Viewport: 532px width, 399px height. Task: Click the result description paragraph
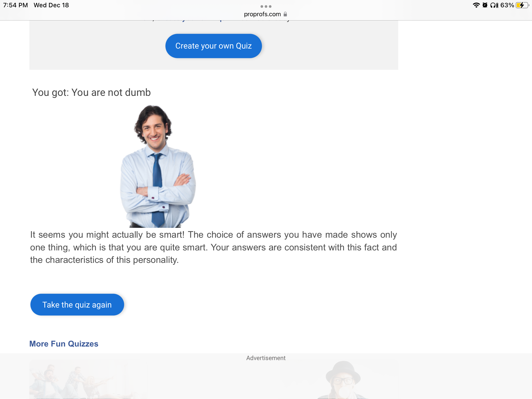point(213,247)
